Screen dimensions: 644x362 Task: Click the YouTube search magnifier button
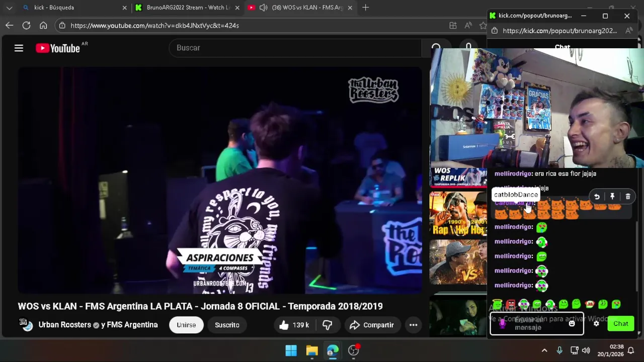[436, 48]
